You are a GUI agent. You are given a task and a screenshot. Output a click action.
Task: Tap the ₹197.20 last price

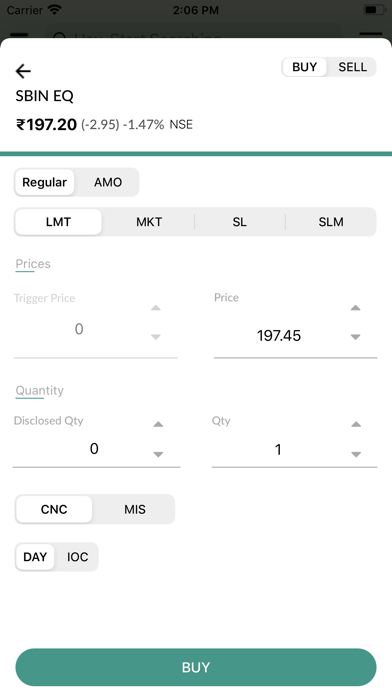tap(47, 125)
